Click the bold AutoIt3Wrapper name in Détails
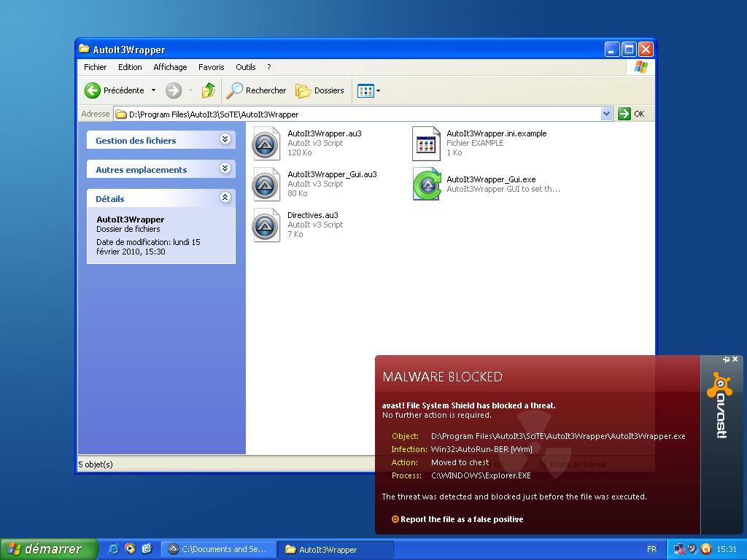Screen dimensions: 747x560 click(130, 219)
